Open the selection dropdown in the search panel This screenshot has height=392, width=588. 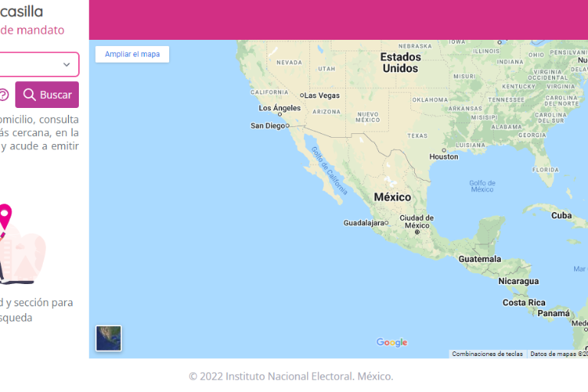point(34,64)
